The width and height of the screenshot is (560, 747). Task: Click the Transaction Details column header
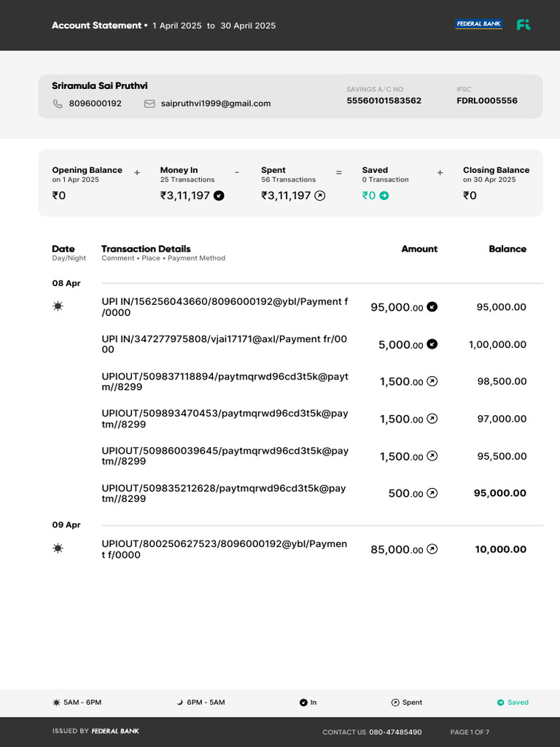(146, 249)
